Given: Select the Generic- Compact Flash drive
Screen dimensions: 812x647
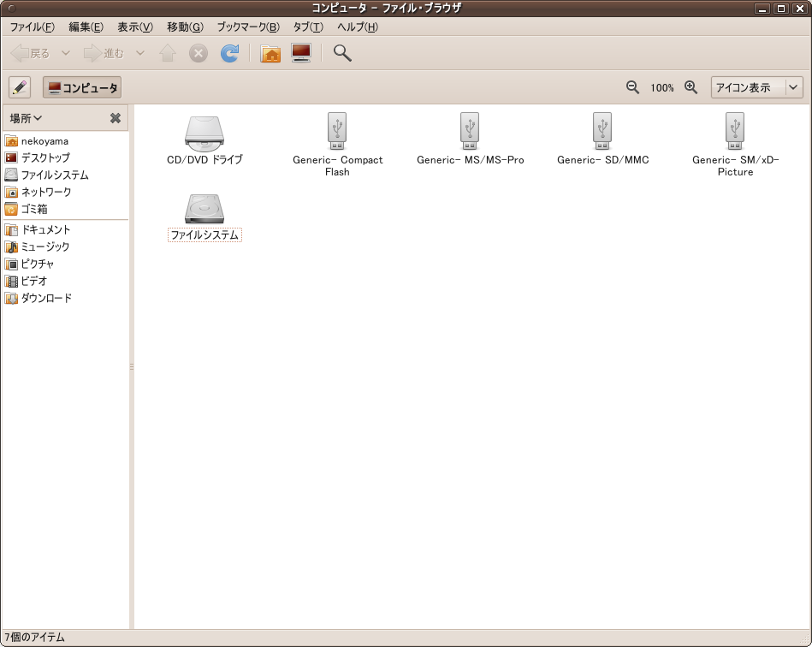Looking at the screenshot, I should pyautogui.click(x=337, y=132).
